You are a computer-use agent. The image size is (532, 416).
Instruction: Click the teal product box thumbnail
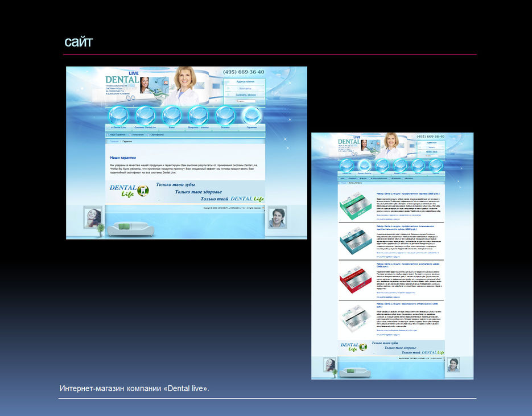click(x=354, y=242)
